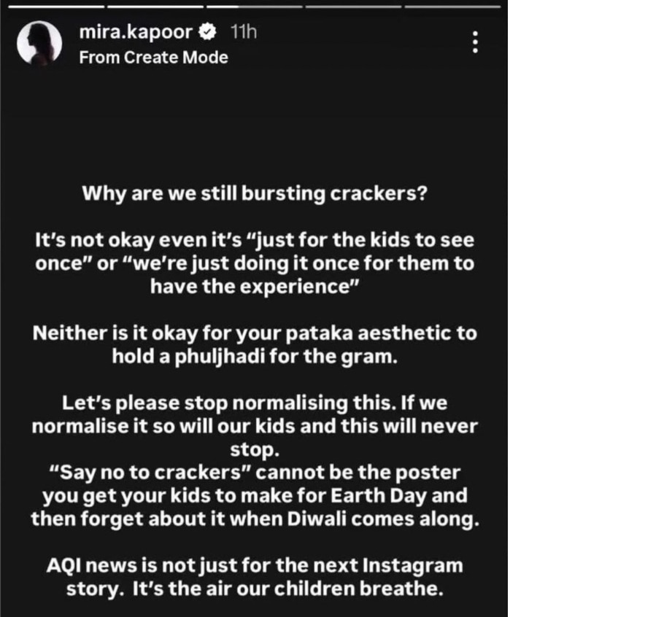Skip to the fourth story progress segment
The height and width of the screenshot is (617, 672).
tap(353, 7)
